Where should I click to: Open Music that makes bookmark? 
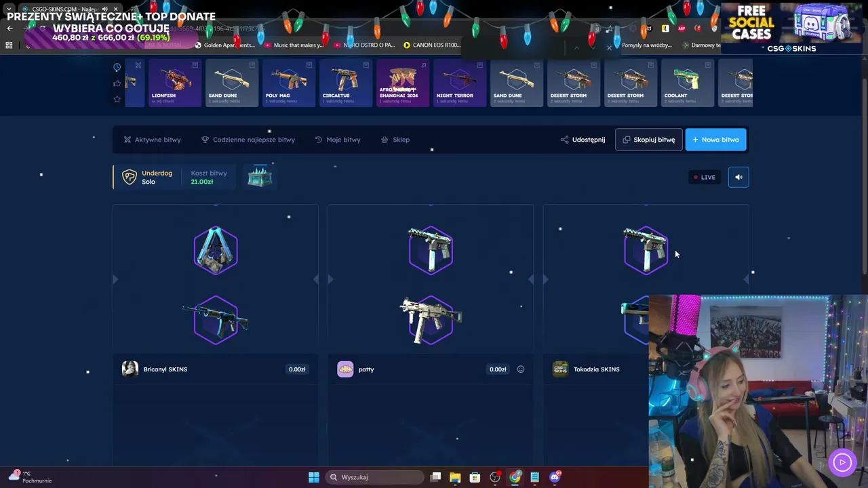[x=294, y=45]
